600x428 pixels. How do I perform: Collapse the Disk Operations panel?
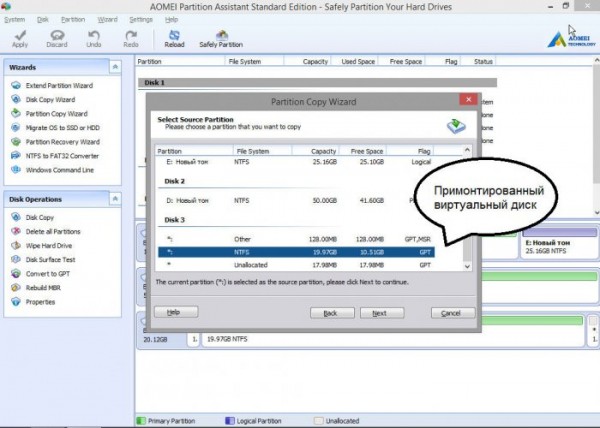[x=115, y=199]
